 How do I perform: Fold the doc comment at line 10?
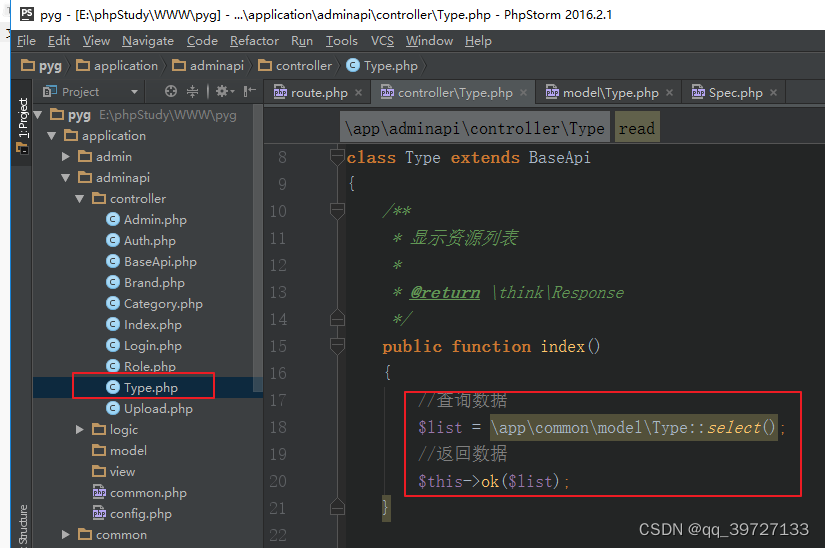coord(337,211)
